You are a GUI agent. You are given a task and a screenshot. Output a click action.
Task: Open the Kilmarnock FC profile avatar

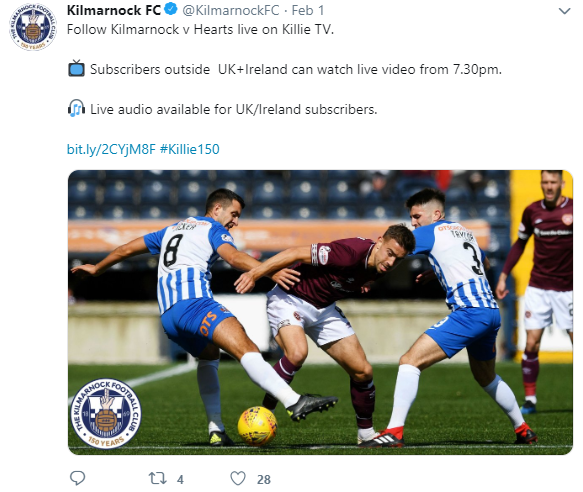click(x=33, y=27)
